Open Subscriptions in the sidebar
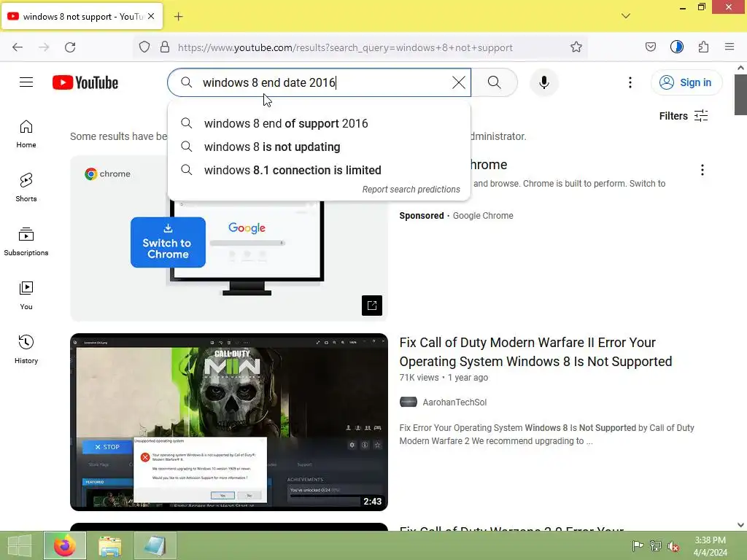 tap(26, 242)
